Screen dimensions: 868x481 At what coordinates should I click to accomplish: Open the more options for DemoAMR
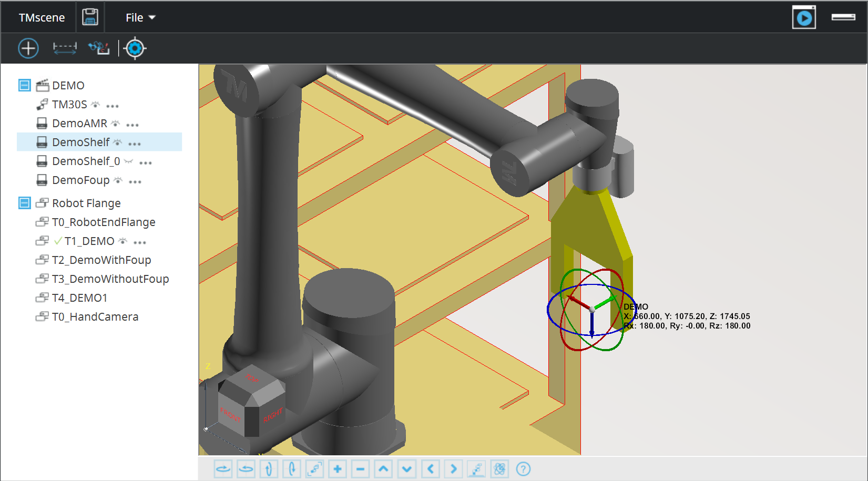coord(132,125)
